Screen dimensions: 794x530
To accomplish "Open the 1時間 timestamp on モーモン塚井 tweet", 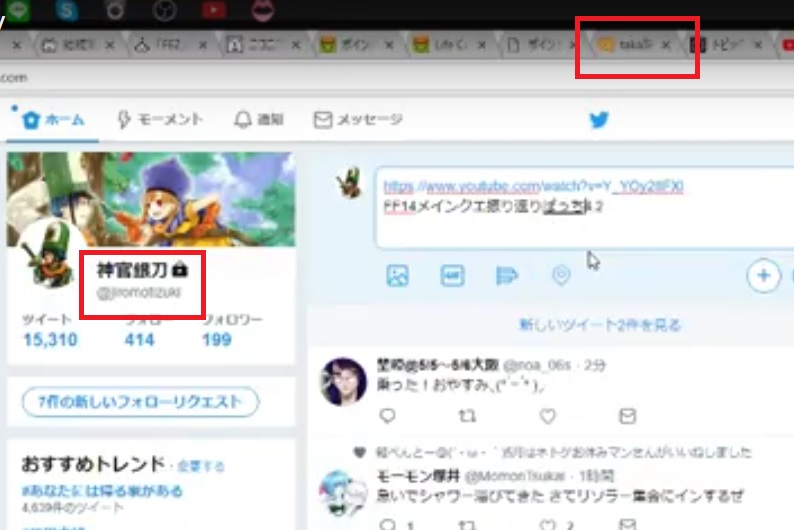I will (597, 476).
